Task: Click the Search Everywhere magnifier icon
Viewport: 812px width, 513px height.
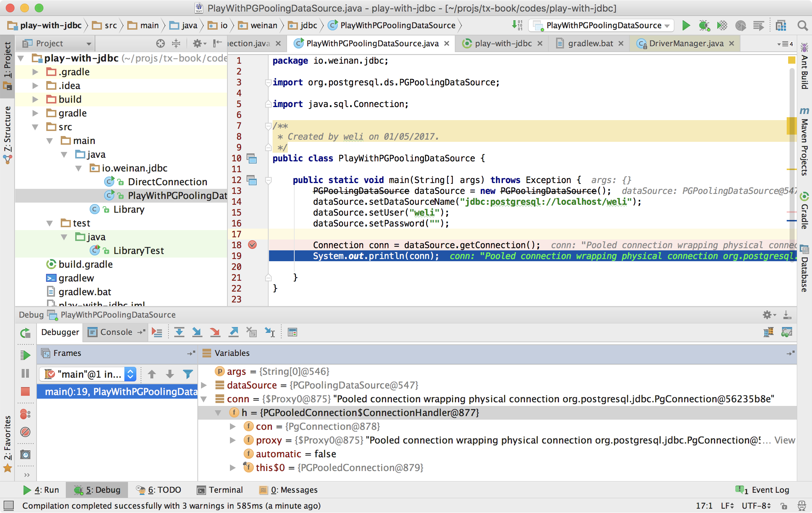Action: [802, 25]
